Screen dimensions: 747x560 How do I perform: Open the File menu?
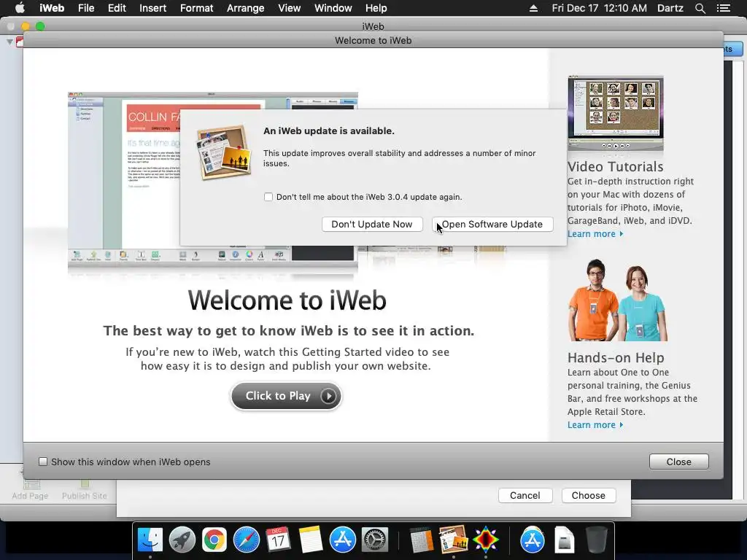86,8
